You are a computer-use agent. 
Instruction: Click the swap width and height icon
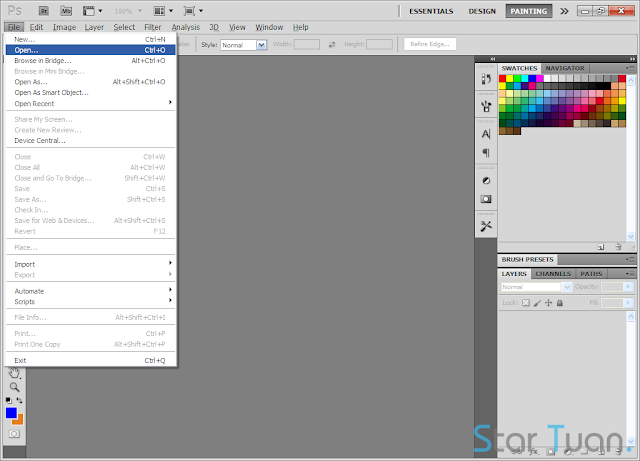(x=332, y=45)
